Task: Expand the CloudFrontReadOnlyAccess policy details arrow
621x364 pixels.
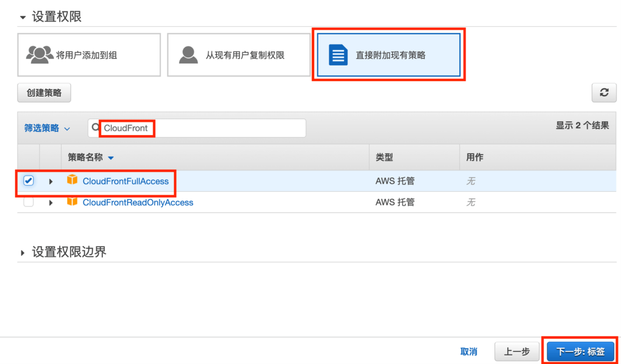Action: tap(50, 202)
